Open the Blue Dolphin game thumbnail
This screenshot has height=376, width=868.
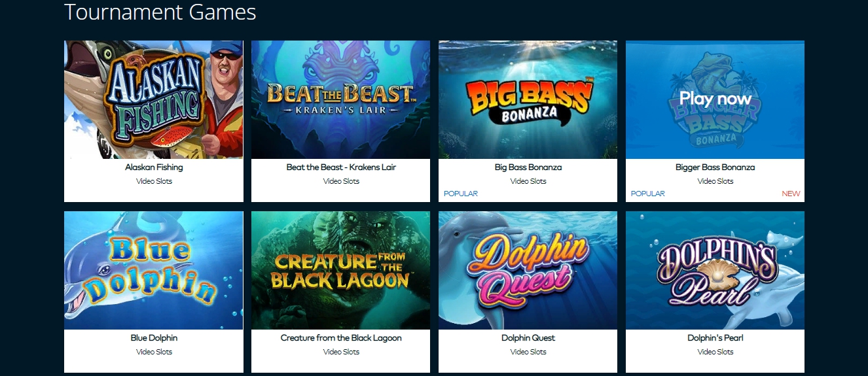(x=154, y=271)
